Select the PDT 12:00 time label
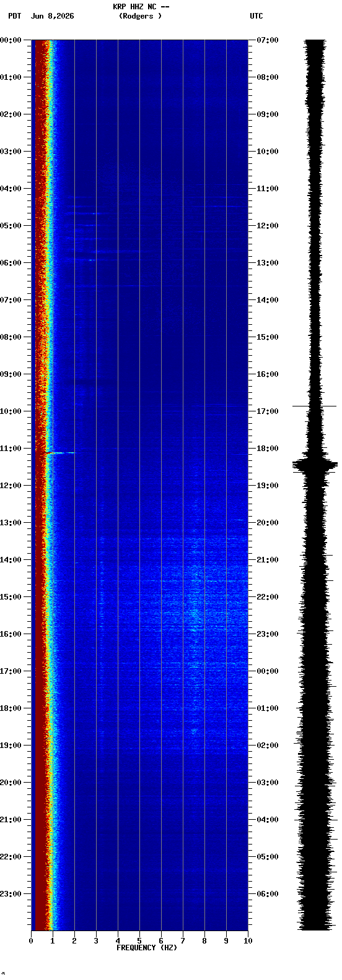The height and width of the screenshot is (980, 342). (x=11, y=486)
